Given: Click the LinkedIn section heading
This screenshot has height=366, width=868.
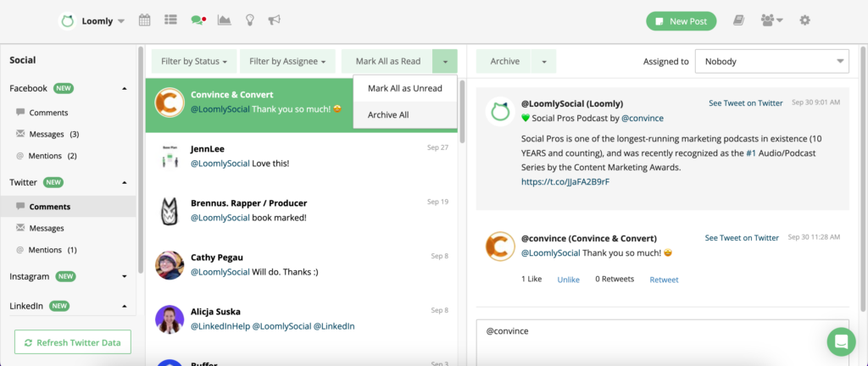Looking at the screenshot, I should (x=26, y=306).
